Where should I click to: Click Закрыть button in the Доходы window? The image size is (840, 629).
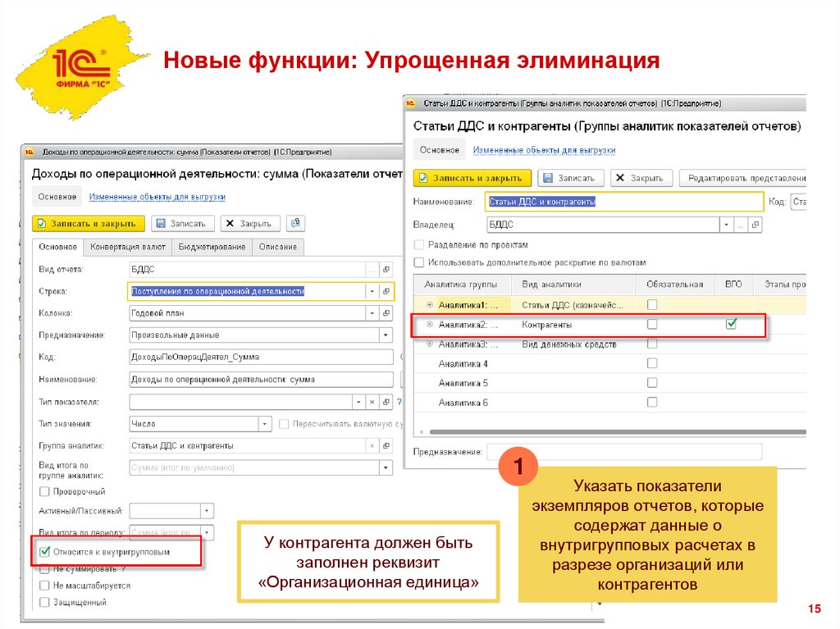249,223
